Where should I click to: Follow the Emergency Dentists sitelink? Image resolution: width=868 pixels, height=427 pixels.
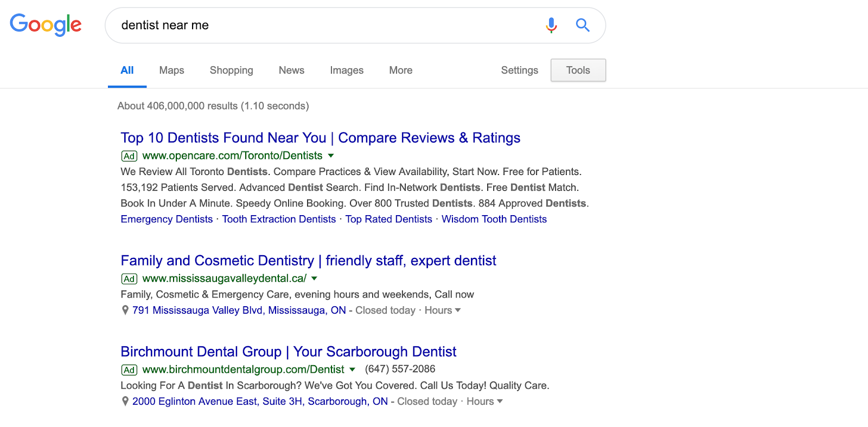(167, 219)
